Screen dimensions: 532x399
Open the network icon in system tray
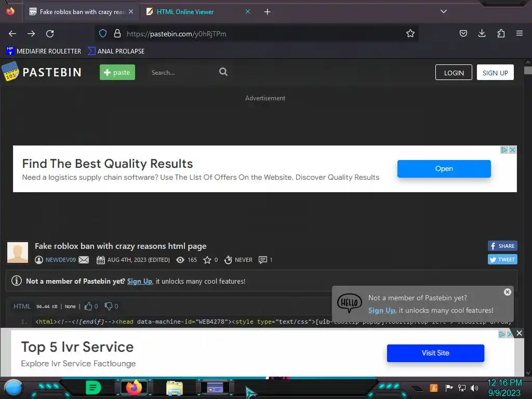point(461,388)
